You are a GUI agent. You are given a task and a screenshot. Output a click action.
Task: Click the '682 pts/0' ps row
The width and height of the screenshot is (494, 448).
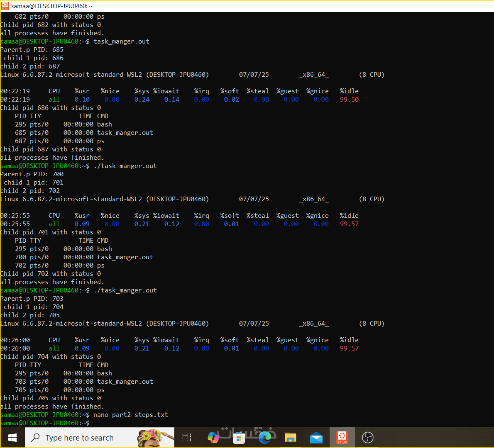pos(59,17)
